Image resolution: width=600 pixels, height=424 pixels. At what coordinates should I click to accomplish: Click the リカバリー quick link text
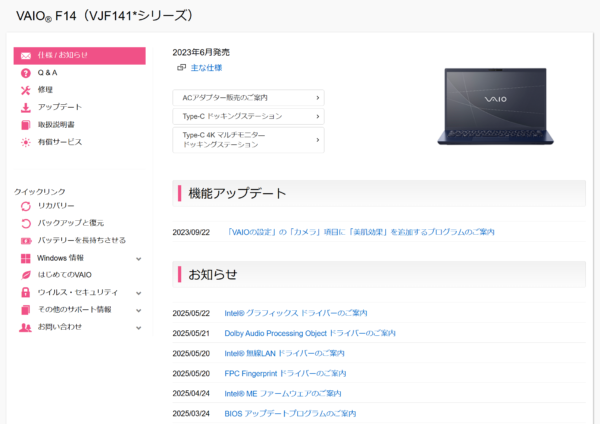(56, 206)
